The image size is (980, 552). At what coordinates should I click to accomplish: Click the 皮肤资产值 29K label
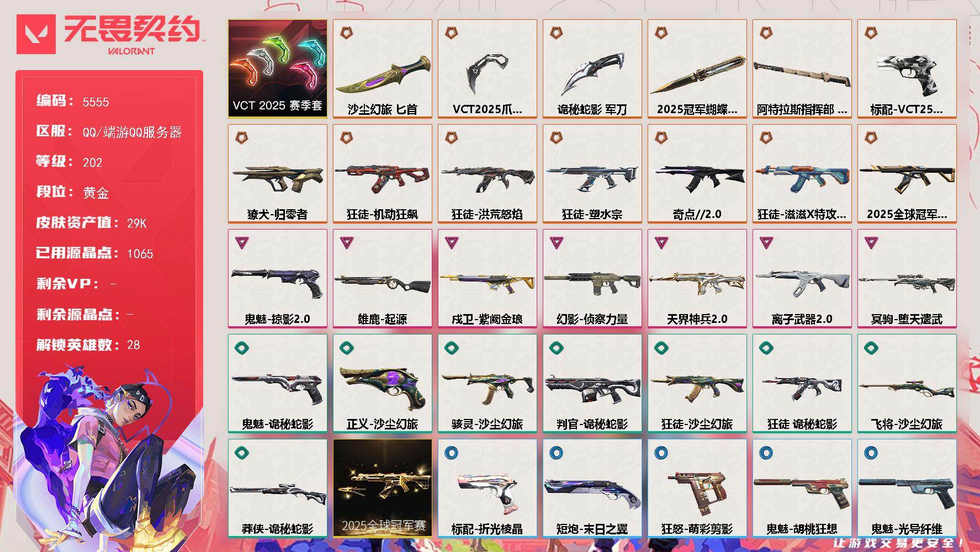click(x=91, y=222)
